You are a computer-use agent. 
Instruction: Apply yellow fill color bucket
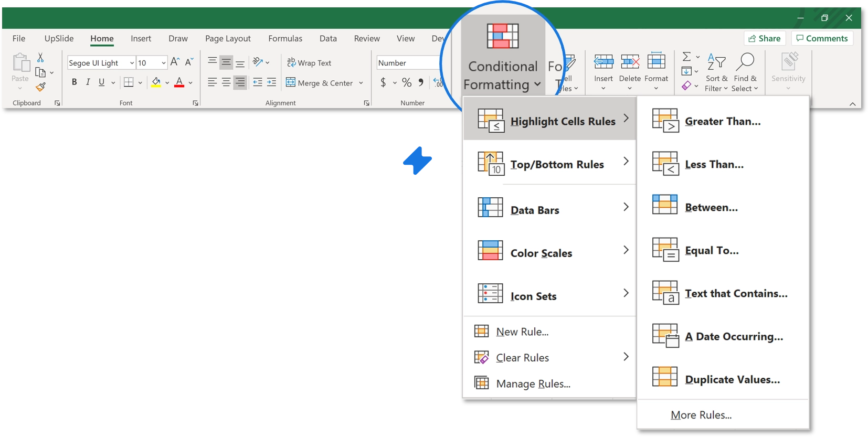click(156, 82)
